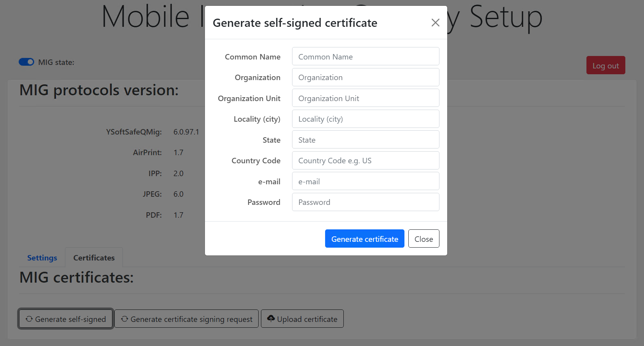The image size is (644, 346).
Task: Close the dialog with the X icon
Action: [x=435, y=23]
